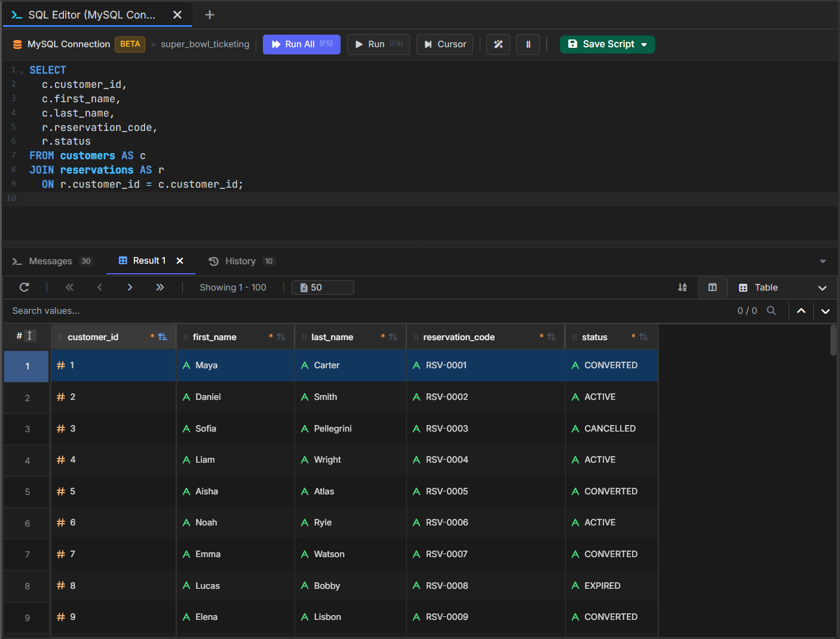The width and height of the screenshot is (840, 639).
Task: Sort by the reservation_code column icon
Action: (551, 337)
